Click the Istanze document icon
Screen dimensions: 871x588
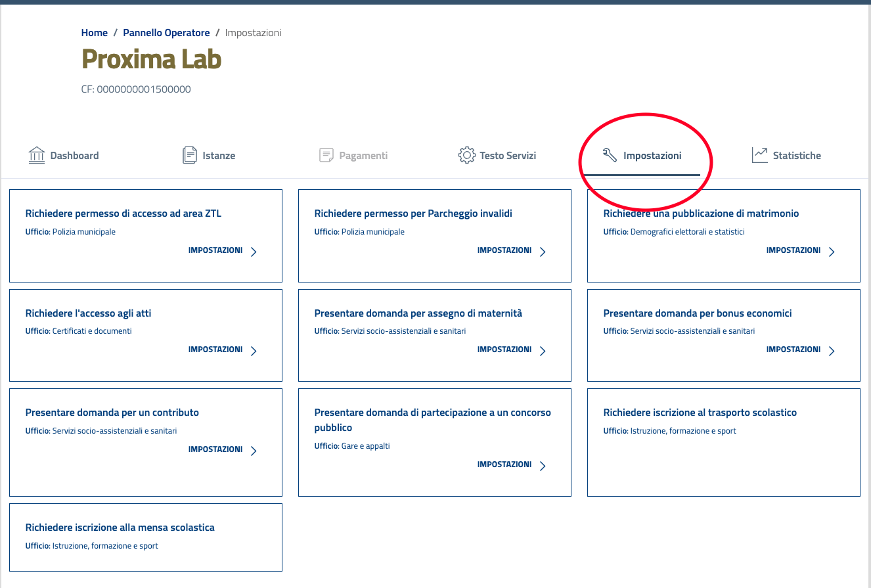pos(189,156)
